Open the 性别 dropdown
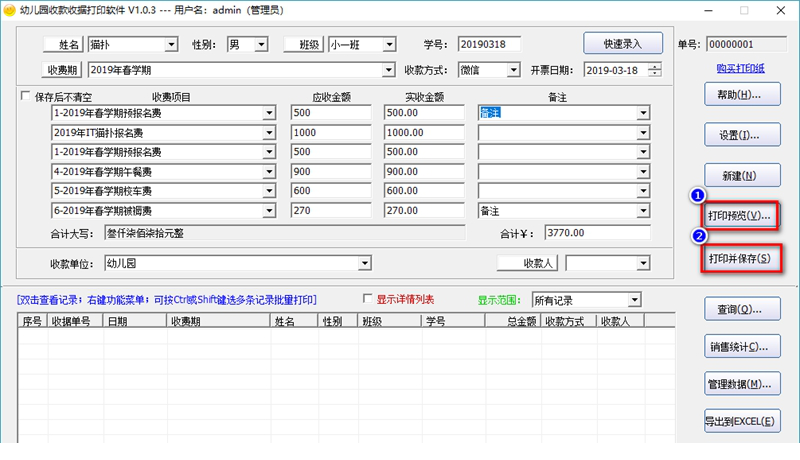 pos(261,44)
